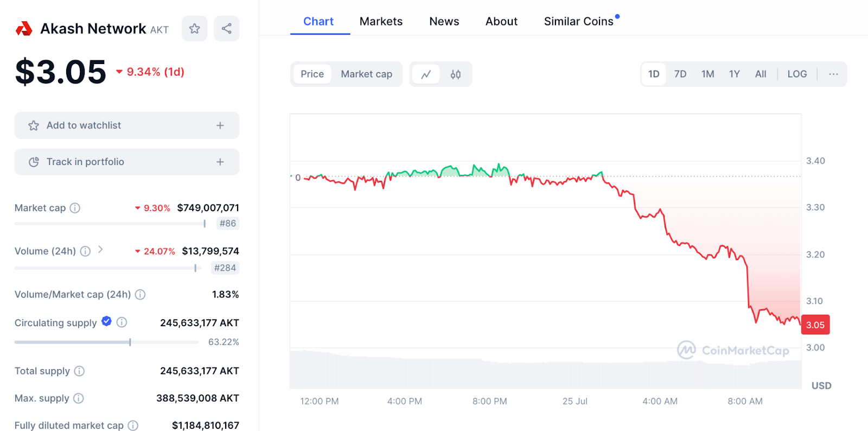Viewport: 868px width, 431px height.
Task: Click the share icon next to Akash Network
Action: pos(226,29)
